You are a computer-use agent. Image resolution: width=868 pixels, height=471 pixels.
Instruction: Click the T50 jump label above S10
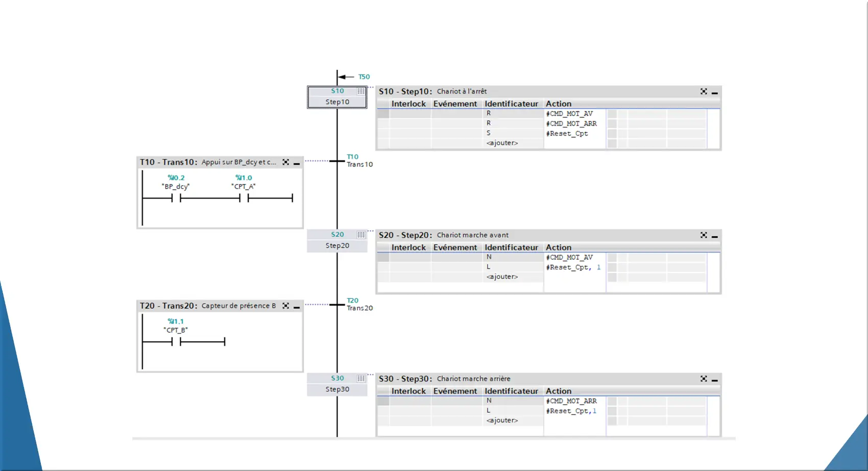[x=364, y=77]
